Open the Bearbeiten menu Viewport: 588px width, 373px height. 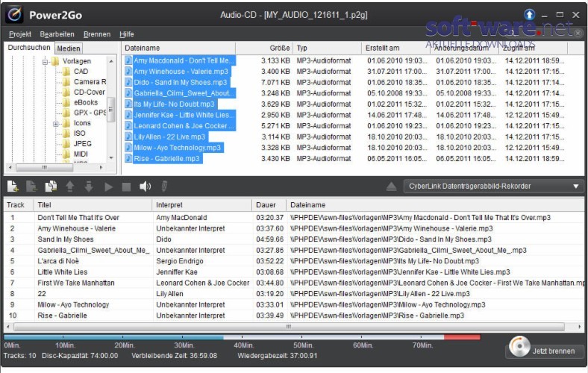57,34
